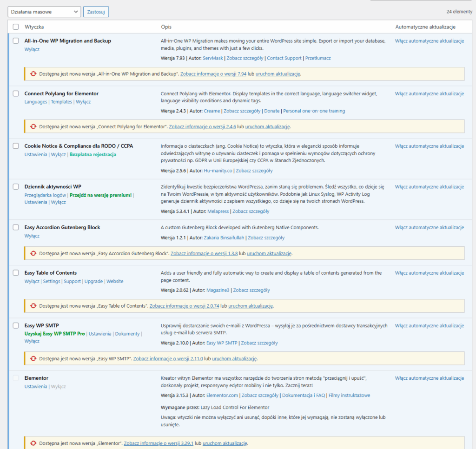Run update for Easy Table of Contents
Screen dimensions: 476x449
[x=251, y=306]
